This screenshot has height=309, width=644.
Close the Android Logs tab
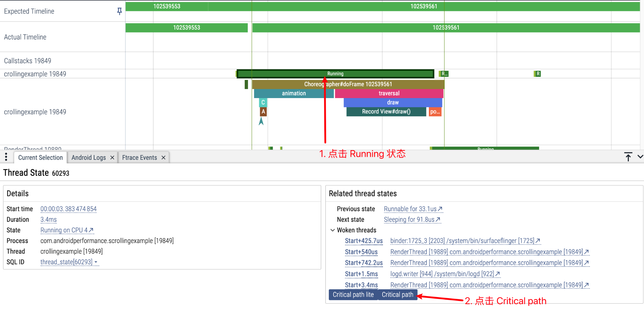click(112, 158)
